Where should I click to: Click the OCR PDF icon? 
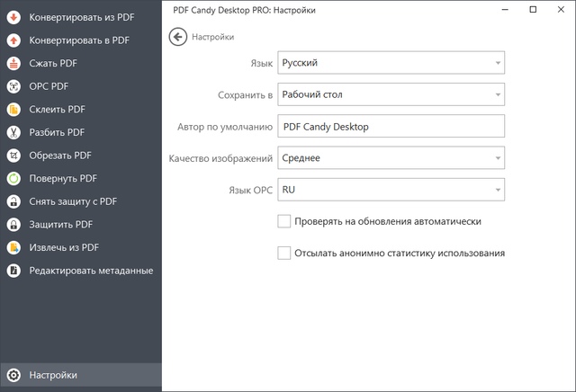point(13,86)
